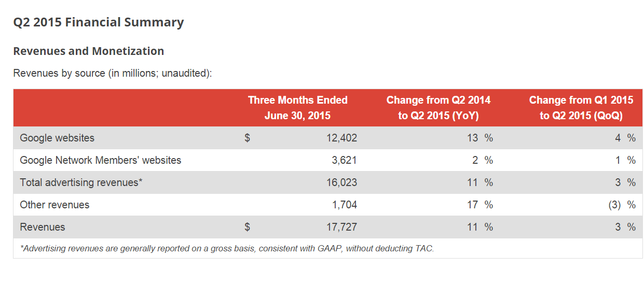644x284 pixels.
Task: Click the (3) % QoQ change value
Action: 622,205
